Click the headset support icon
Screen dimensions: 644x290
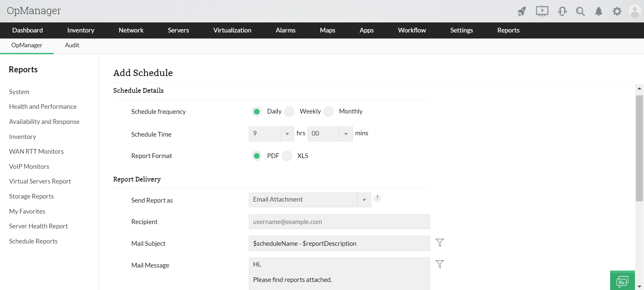click(562, 11)
